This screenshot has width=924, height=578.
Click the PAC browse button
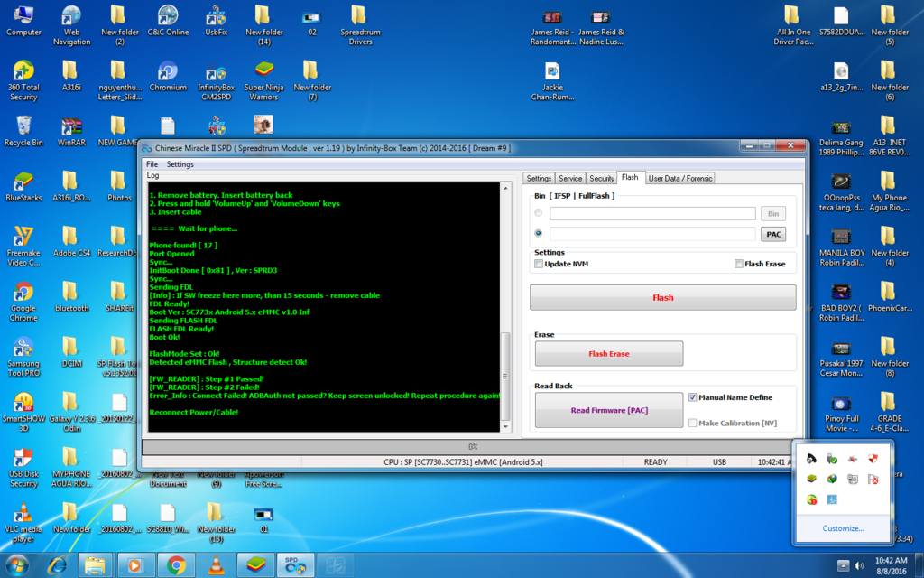[773, 234]
